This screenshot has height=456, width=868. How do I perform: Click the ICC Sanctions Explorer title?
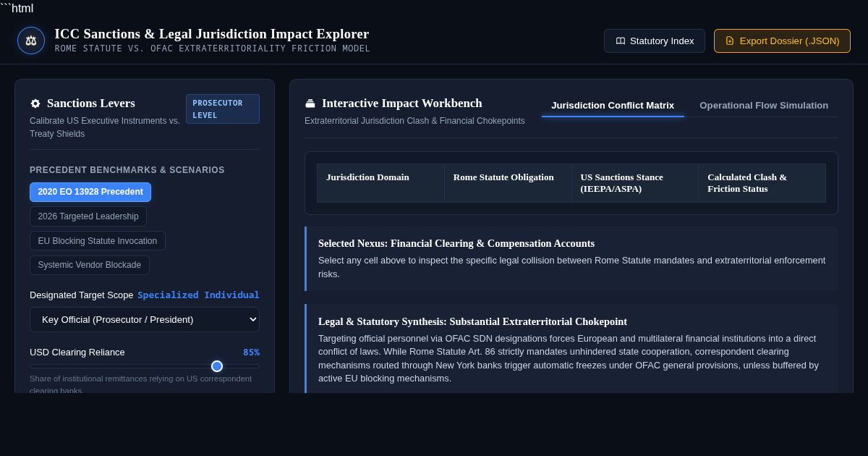(212, 34)
